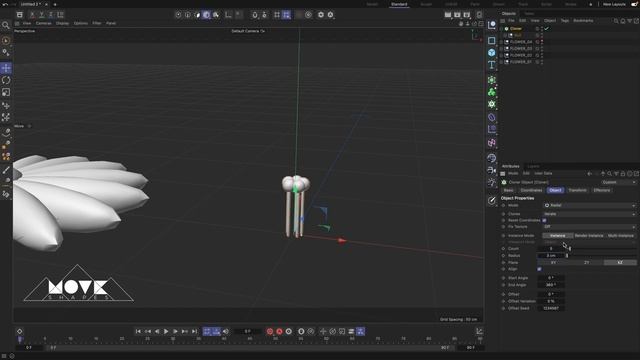Image resolution: width=640 pixels, height=360 pixels.
Task: Switch to the Transform tab
Action: pyautogui.click(x=577, y=190)
